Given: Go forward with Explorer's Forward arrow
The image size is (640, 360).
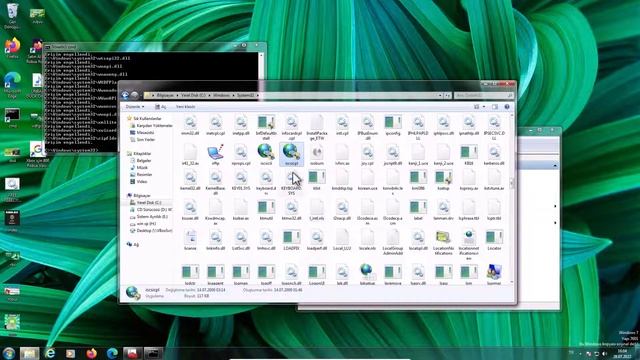Looking at the screenshot, I should pos(134,95).
